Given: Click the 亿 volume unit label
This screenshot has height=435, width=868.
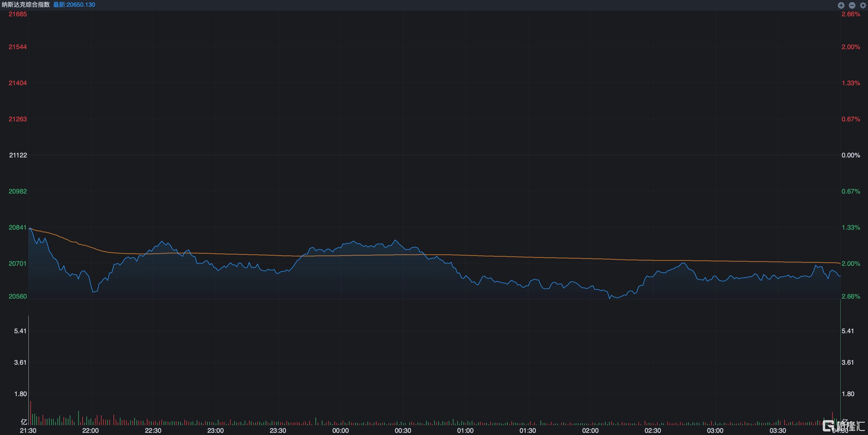Looking at the screenshot, I should tap(24, 422).
